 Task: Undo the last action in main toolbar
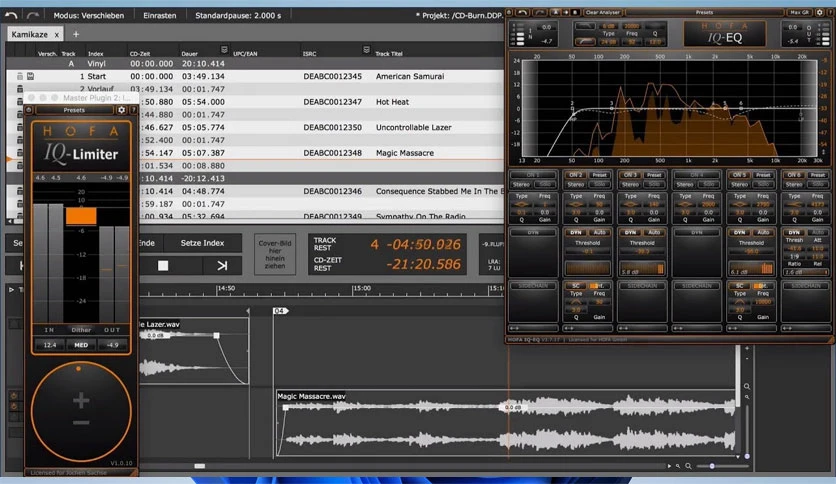pyautogui.click(x=11, y=15)
